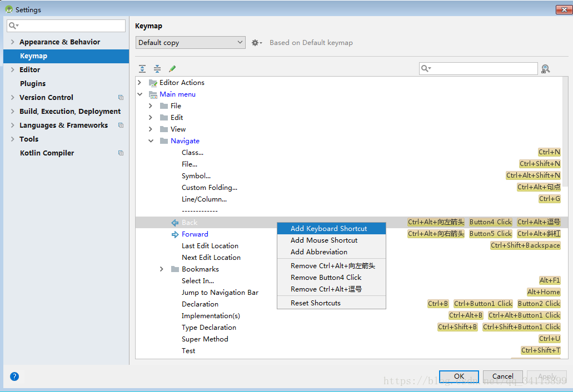Click the Apply button
573x392 pixels.
click(x=547, y=376)
